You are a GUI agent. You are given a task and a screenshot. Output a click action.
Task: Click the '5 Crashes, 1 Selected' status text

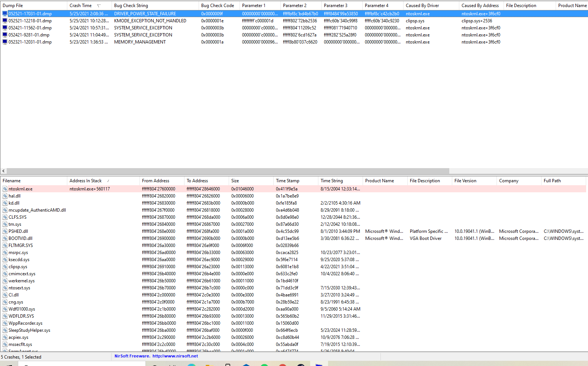[21, 357]
